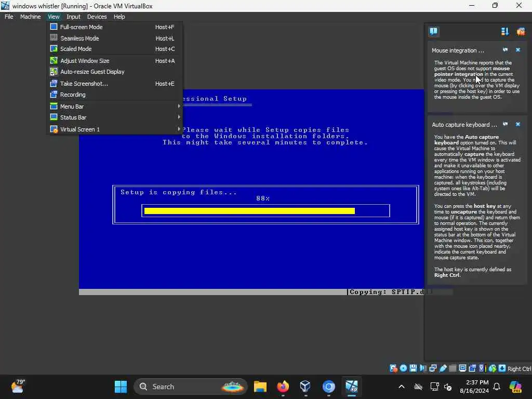
Task: Expand the Menu Bar submenu
Action: pos(115,106)
